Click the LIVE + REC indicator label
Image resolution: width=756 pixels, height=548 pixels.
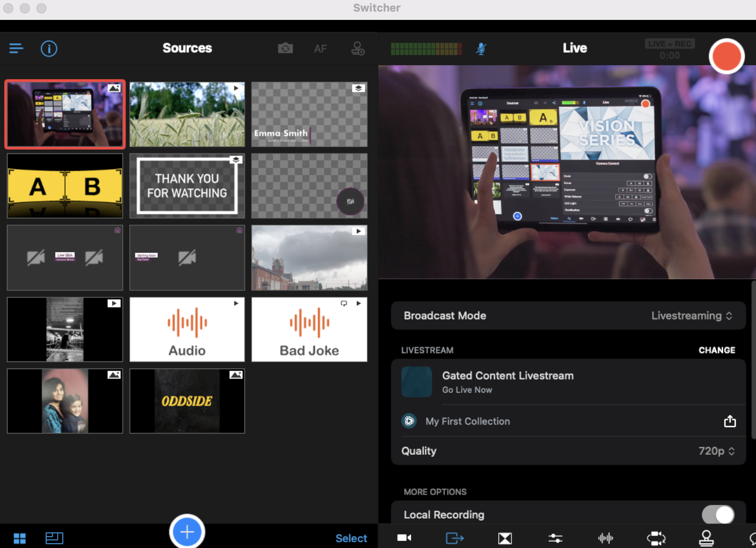pos(670,44)
